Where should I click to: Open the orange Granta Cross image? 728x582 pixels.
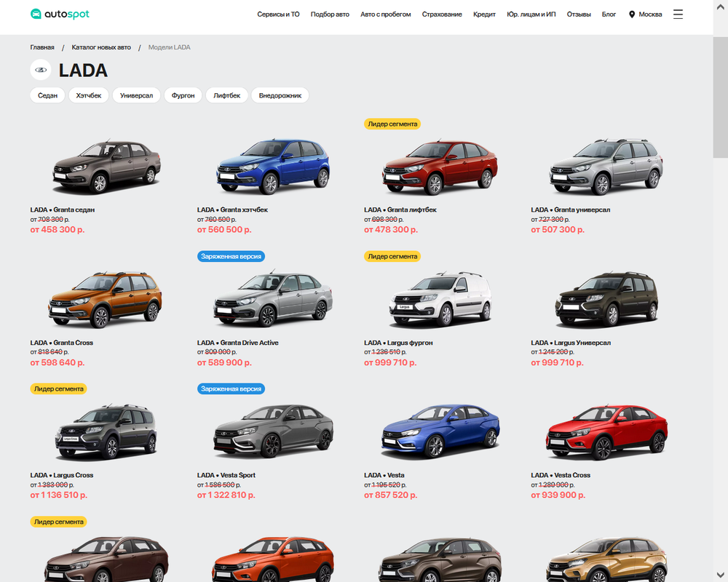point(106,299)
